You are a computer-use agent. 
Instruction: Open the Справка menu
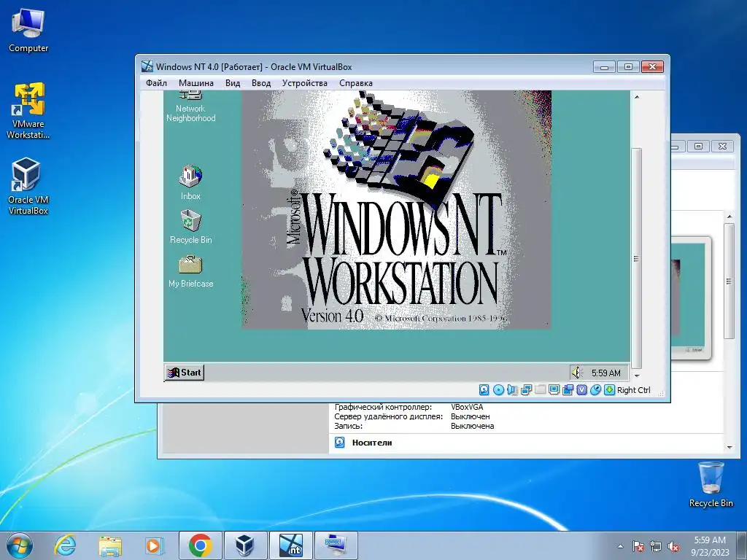[356, 83]
